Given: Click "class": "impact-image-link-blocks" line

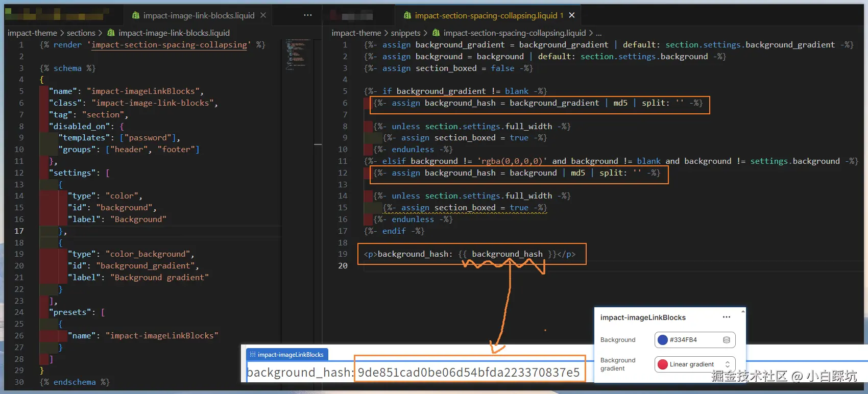Looking at the screenshot, I should [x=133, y=103].
